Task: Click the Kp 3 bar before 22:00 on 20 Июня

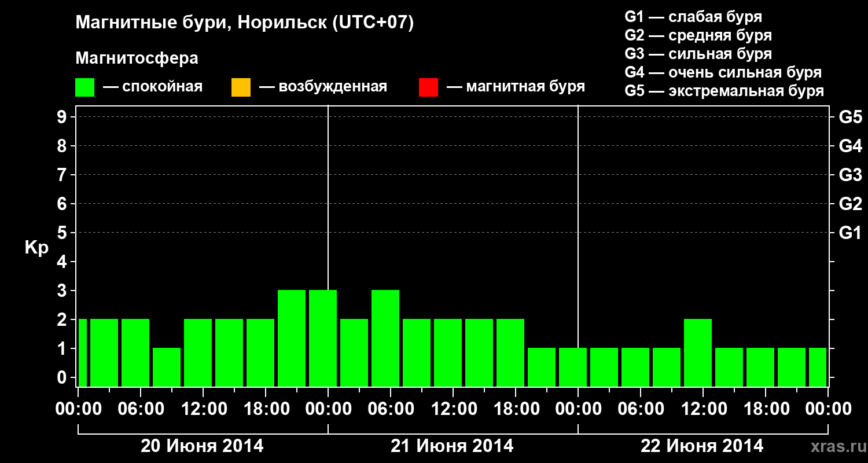Action: pyautogui.click(x=292, y=338)
